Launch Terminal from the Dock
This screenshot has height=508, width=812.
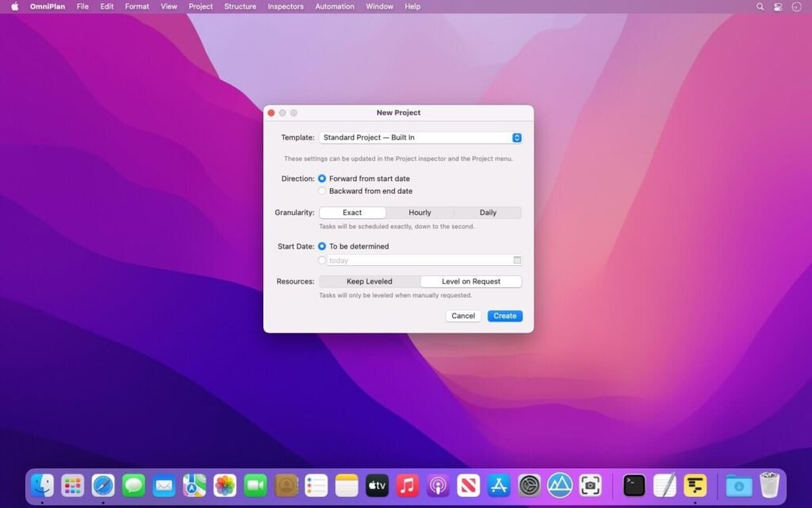click(x=632, y=485)
